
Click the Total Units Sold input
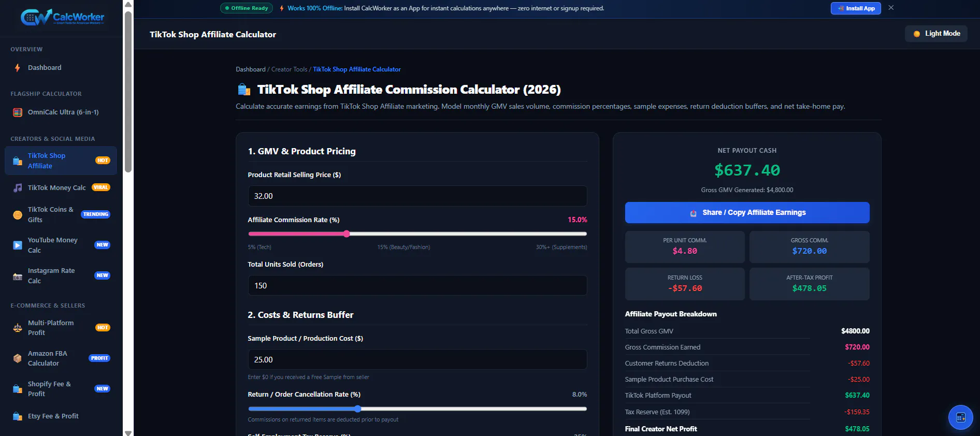417,286
